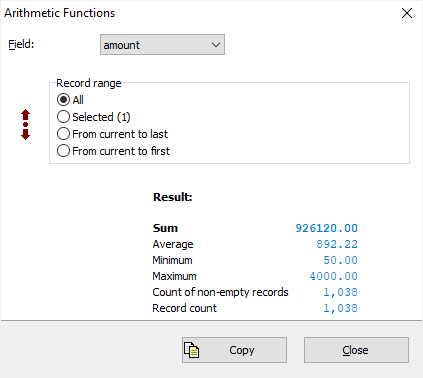Click the Maximum value 4000.00
This screenshot has height=378, width=423.
tap(334, 276)
